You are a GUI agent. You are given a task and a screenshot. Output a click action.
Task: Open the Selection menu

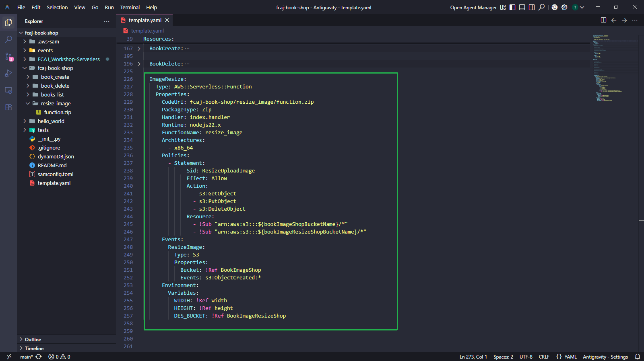(x=57, y=7)
